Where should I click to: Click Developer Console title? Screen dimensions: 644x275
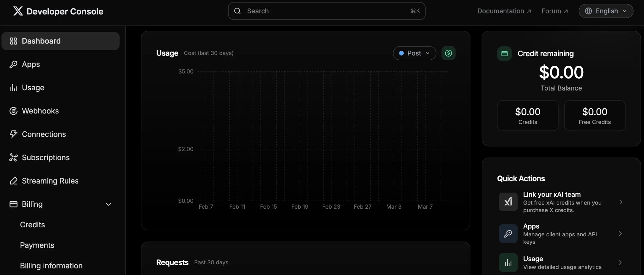click(x=65, y=11)
